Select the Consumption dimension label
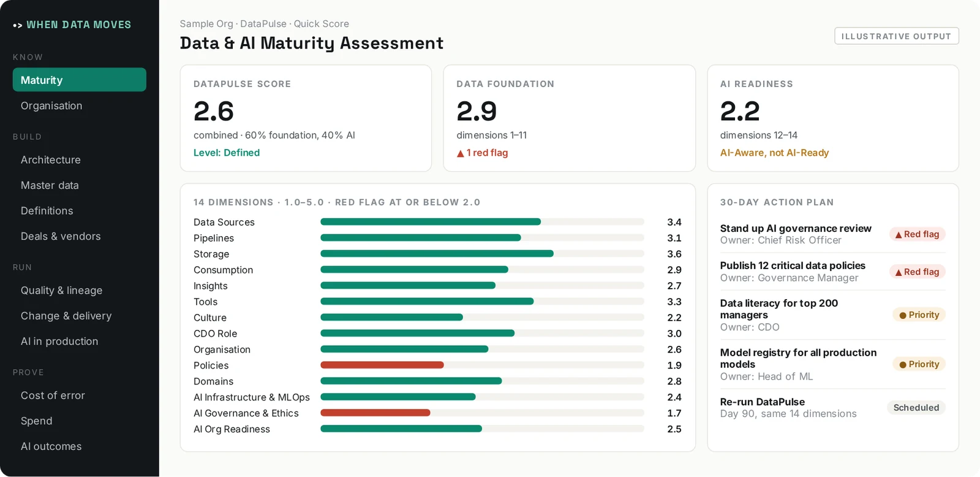 tap(224, 270)
